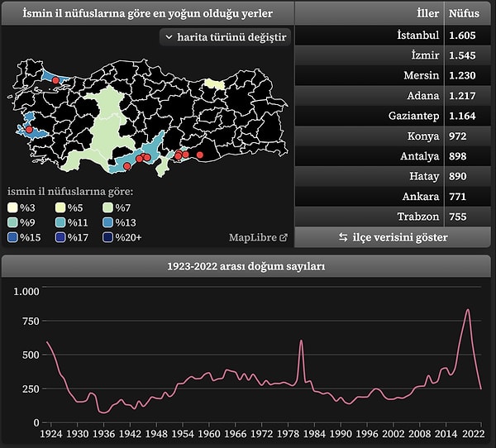Select the 'İller' column header

pyautogui.click(x=370, y=13)
